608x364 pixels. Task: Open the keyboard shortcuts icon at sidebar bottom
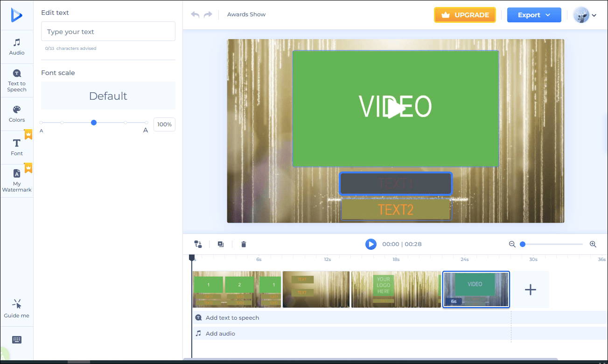pyautogui.click(x=17, y=340)
